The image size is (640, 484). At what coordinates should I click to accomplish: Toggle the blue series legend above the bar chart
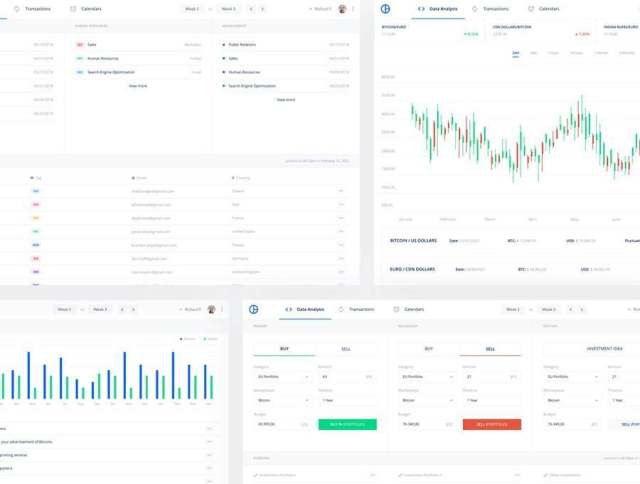click(x=188, y=339)
